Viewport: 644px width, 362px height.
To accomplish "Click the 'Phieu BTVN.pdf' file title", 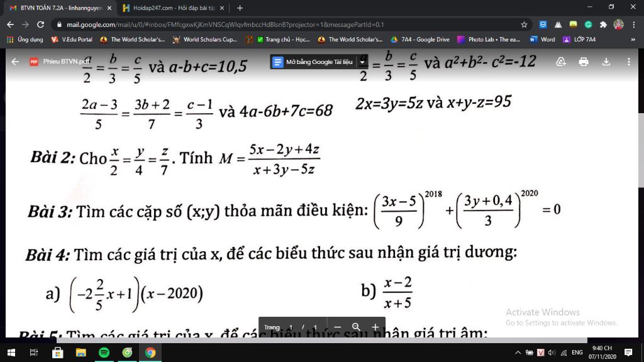I will point(66,62).
